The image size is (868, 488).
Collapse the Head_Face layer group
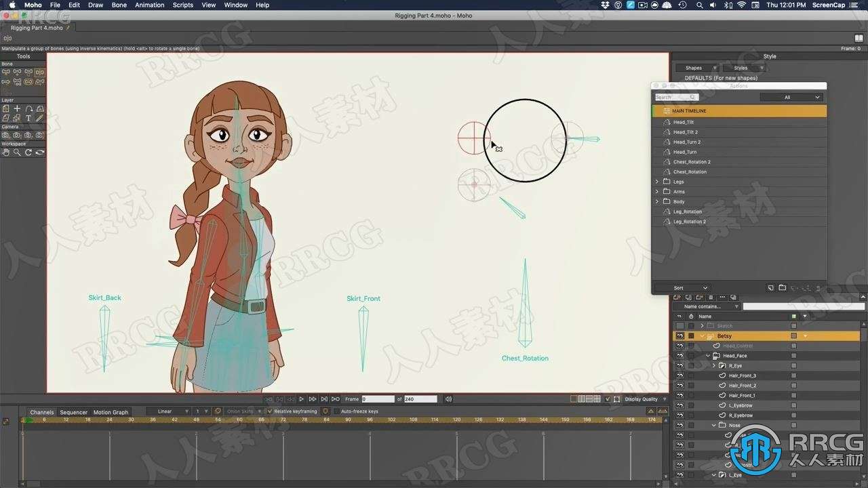[708, 356]
